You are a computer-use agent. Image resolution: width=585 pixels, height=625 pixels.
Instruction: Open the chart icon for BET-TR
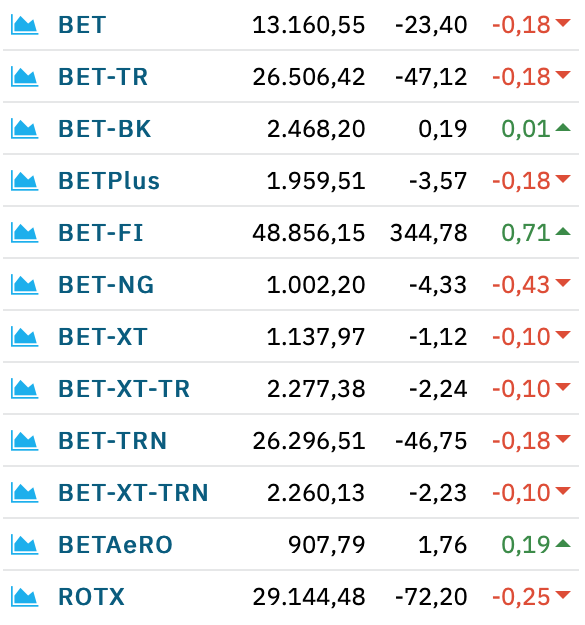point(24,77)
